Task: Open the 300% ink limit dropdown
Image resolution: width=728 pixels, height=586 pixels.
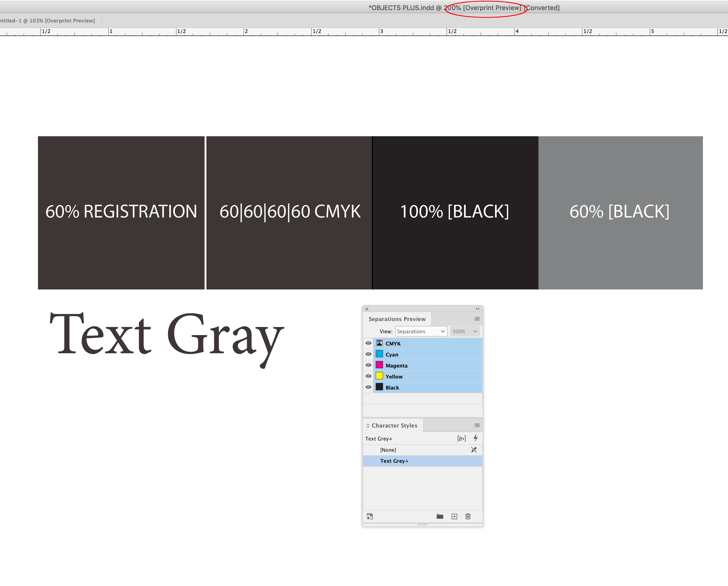Action: click(465, 331)
